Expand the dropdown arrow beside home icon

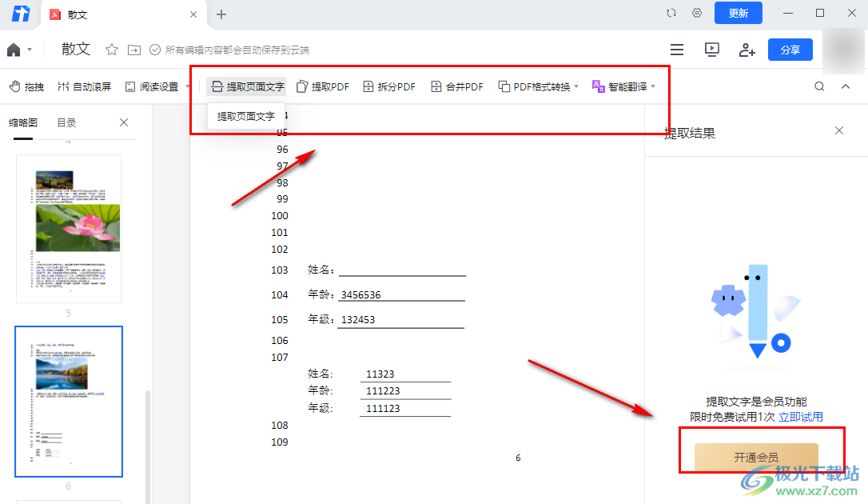tap(30, 50)
